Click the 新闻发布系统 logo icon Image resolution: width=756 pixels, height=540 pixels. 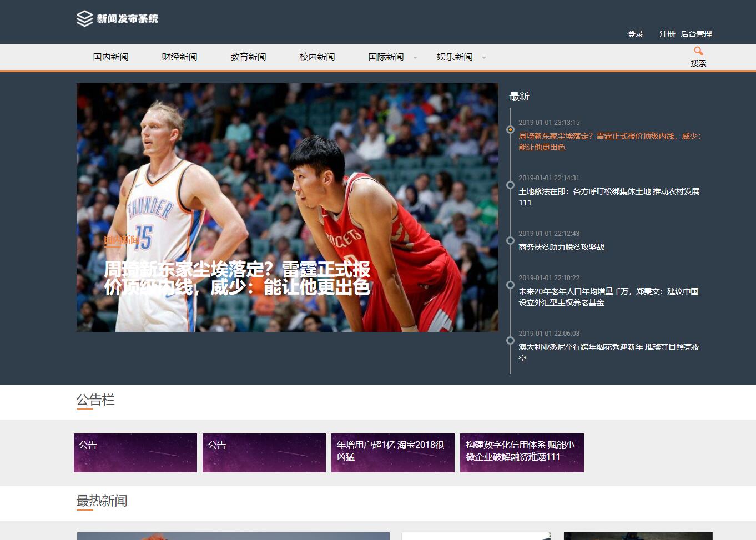tap(83, 18)
